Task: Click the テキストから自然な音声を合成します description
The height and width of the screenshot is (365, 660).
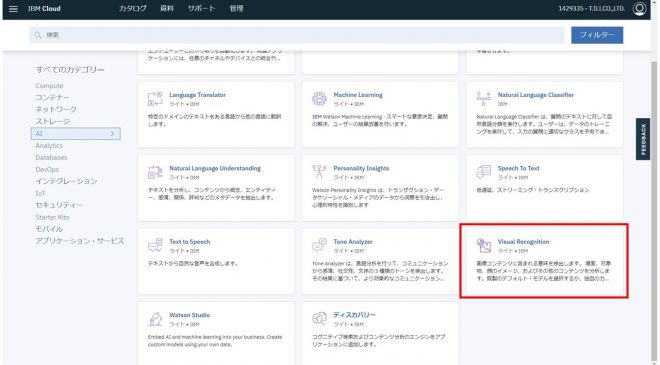Action: [x=193, y=264]
